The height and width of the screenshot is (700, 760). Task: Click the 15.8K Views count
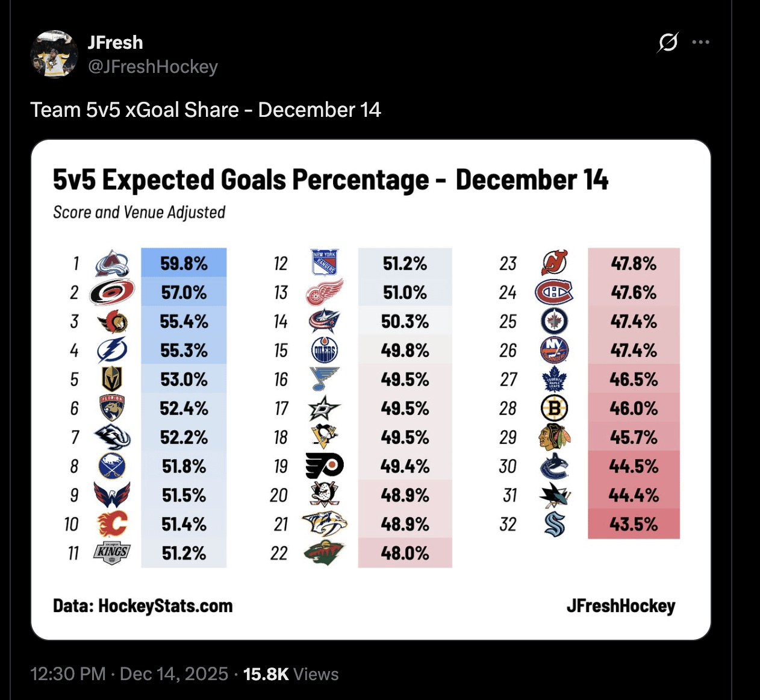[x=291, y=673]
